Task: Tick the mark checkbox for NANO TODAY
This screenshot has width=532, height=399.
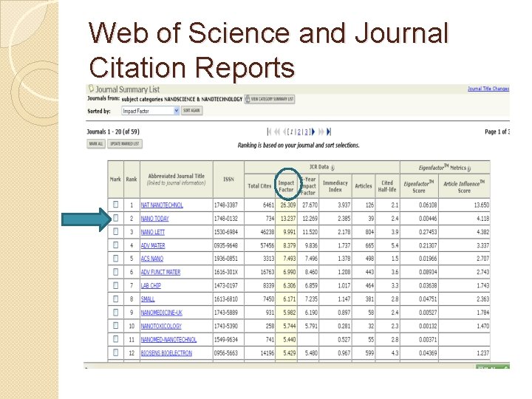Action: 116,218
